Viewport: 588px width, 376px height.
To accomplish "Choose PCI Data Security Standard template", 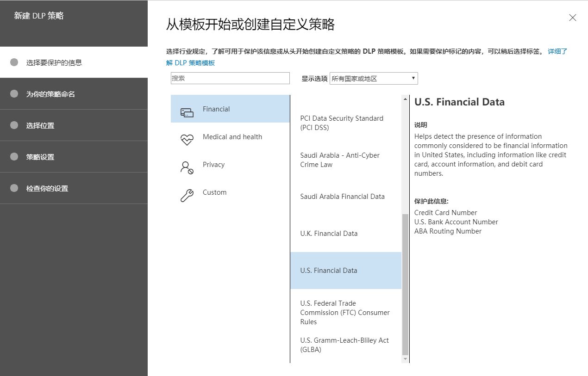I will pos(346,123).
